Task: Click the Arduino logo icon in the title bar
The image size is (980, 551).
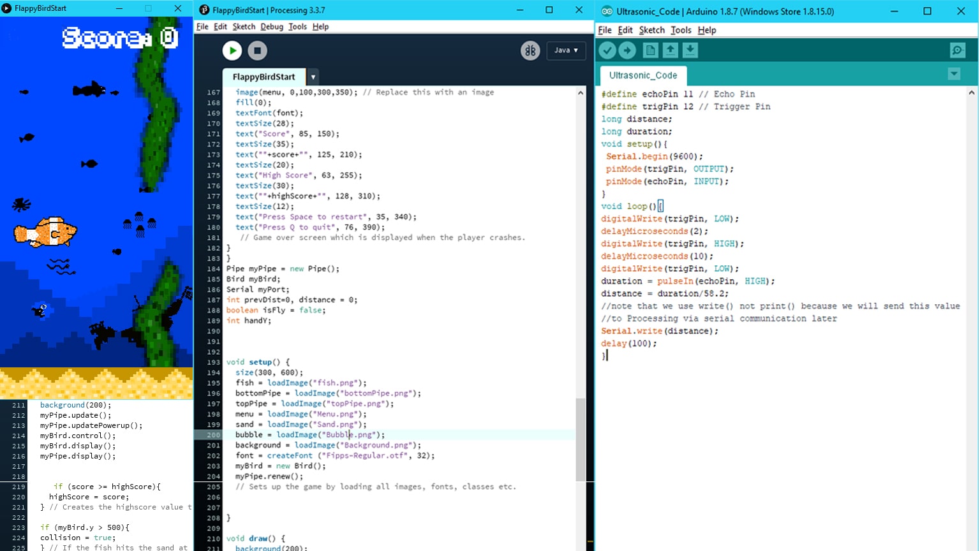Action: pos(607,11)
